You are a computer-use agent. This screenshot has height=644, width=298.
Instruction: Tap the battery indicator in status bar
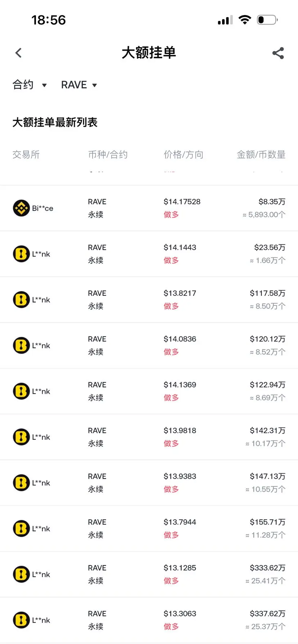coord(267,20)
